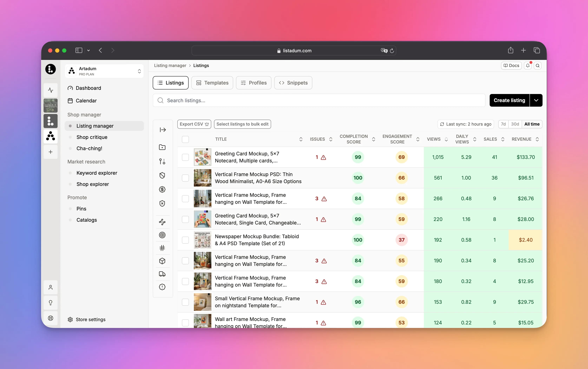Click the target bullseye icon
The height and width of the screenshot is (369, 588).
pos(162,235)
